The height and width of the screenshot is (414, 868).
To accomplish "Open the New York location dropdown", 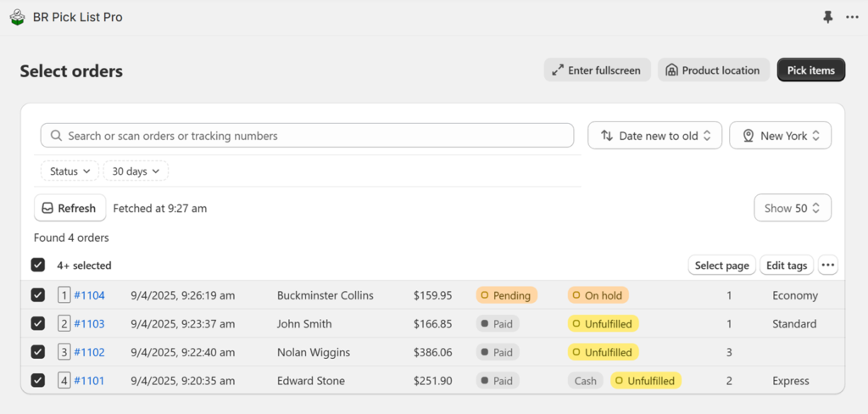I will [x=780, y=136].
